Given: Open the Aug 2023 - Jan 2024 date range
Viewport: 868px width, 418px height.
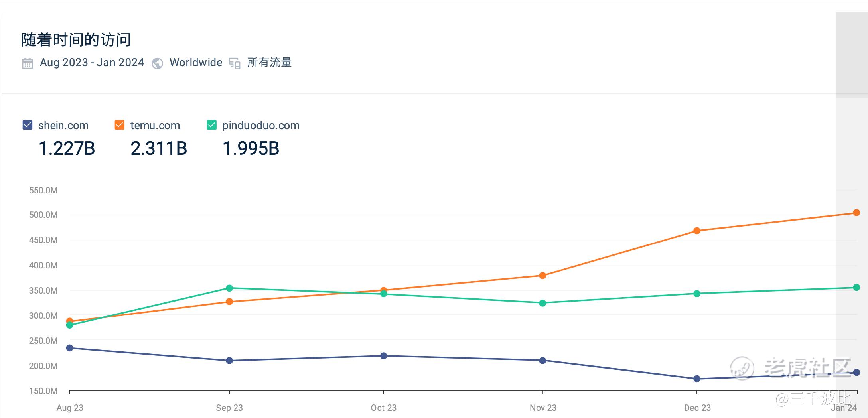Looking at the screenshot, I should pos(92,63).
